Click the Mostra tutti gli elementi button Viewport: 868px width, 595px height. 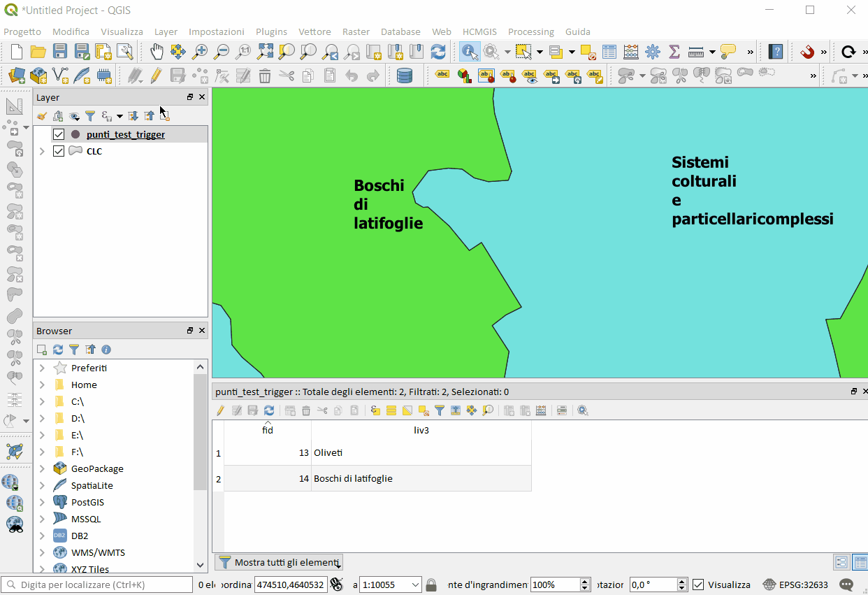[x=279, y=562]
